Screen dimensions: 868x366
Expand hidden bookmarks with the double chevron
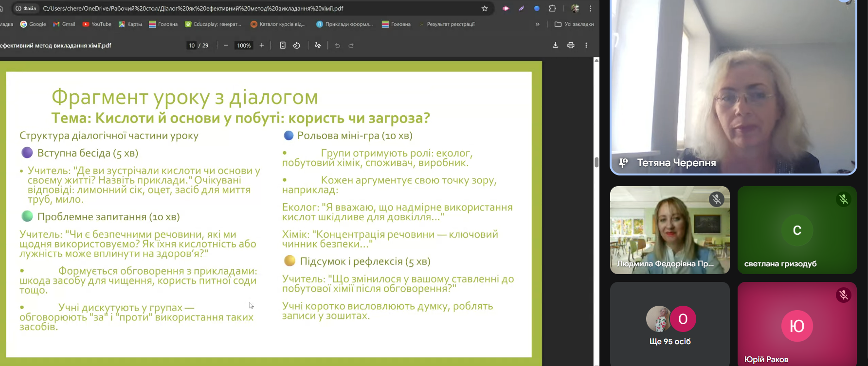[x=537, y=24]
